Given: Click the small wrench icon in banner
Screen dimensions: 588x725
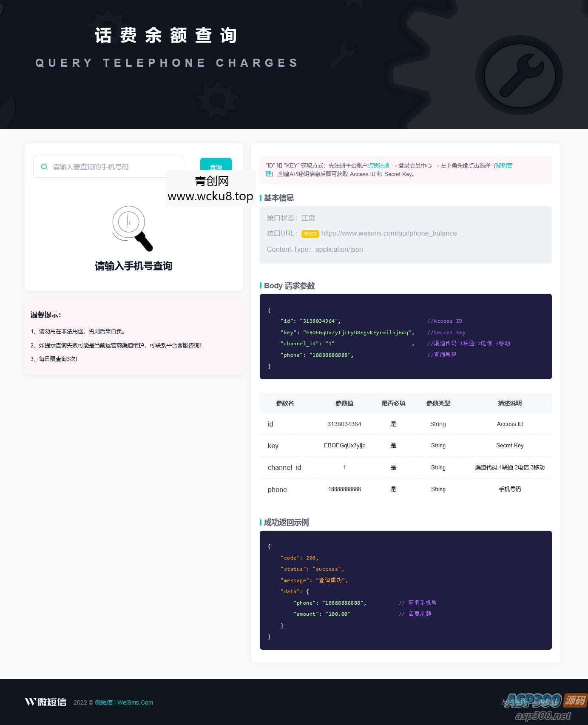Looking at the screenshot, I should point(343,54).
